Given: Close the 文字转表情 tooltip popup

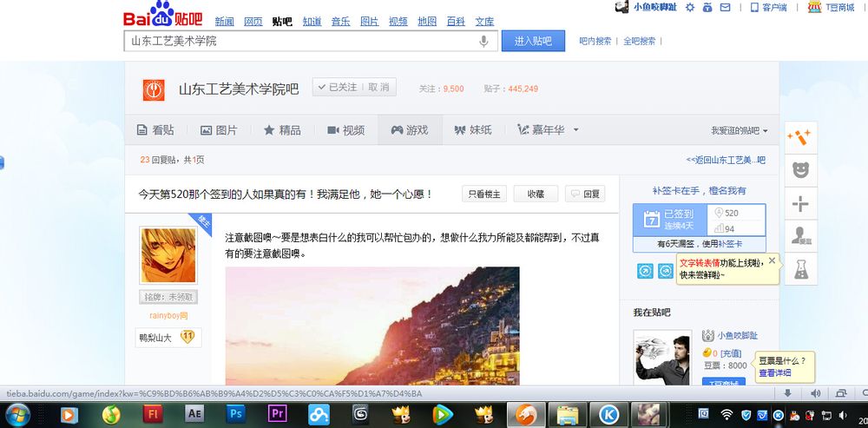Looking at the screenshot, I should 772,260.
